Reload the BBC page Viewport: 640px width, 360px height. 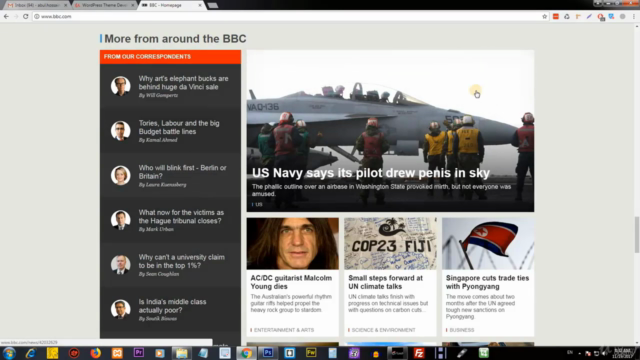pyautogui.click(x=26, y=16)
